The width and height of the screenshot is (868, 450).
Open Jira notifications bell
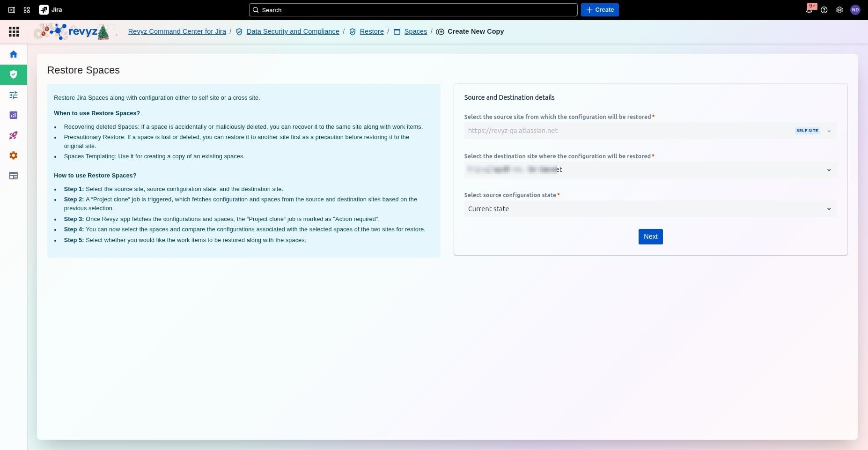[x=809, y=10]
